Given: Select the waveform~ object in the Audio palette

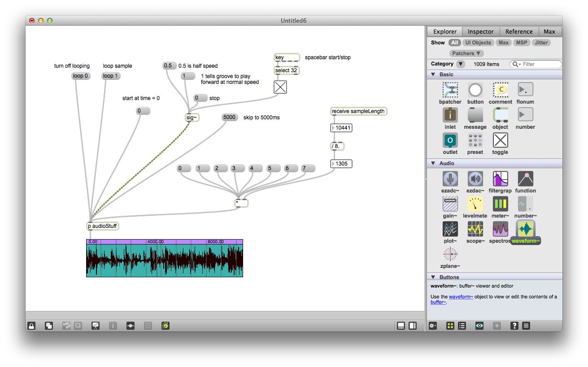Looking at the screenshot, I should click(x=525, y=232).
